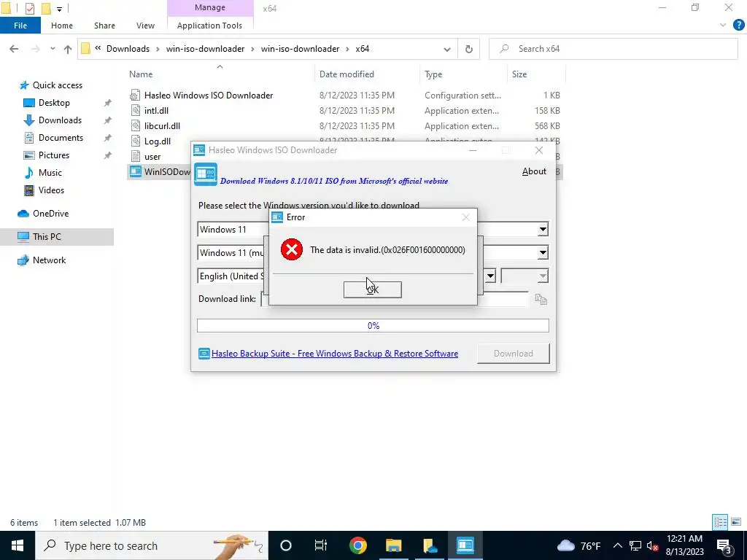Select the Hasleo Windows ISO Downloader config file

(x=209, y=96)
